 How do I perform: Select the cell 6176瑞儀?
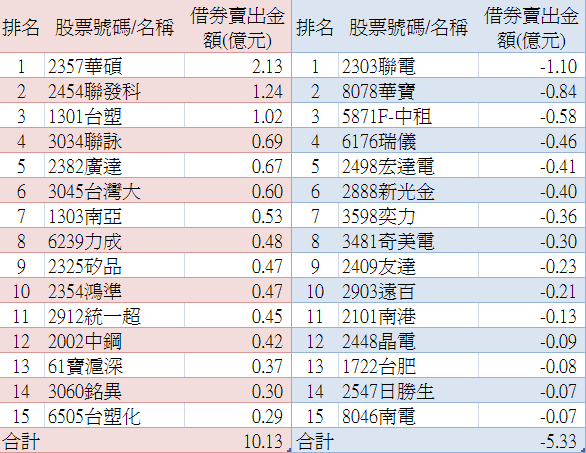coord(408,141)
